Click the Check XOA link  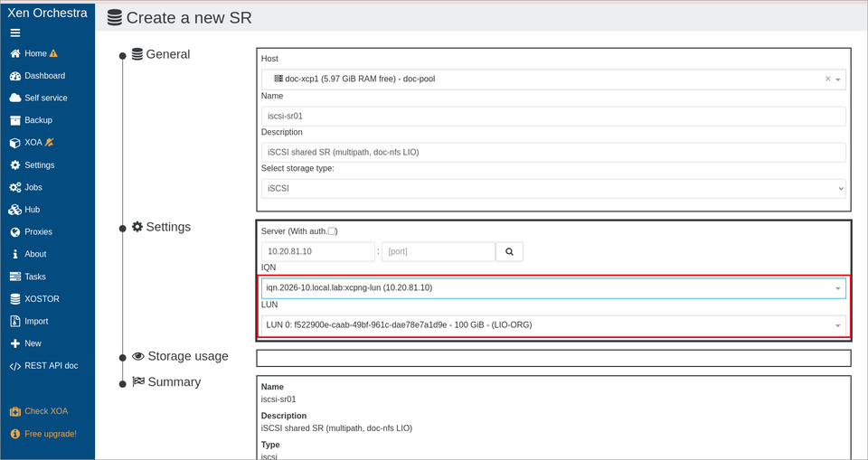tap(46, 411)
